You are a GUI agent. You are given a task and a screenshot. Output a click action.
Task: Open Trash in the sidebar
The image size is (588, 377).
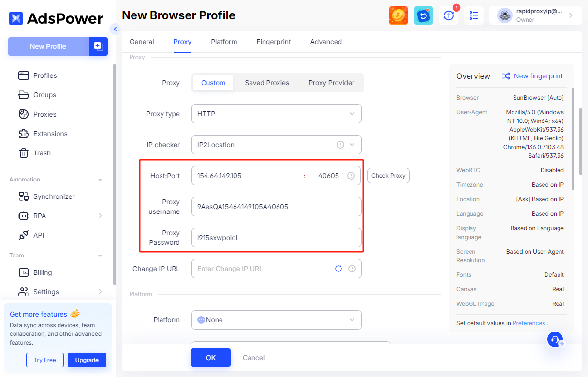42,153
